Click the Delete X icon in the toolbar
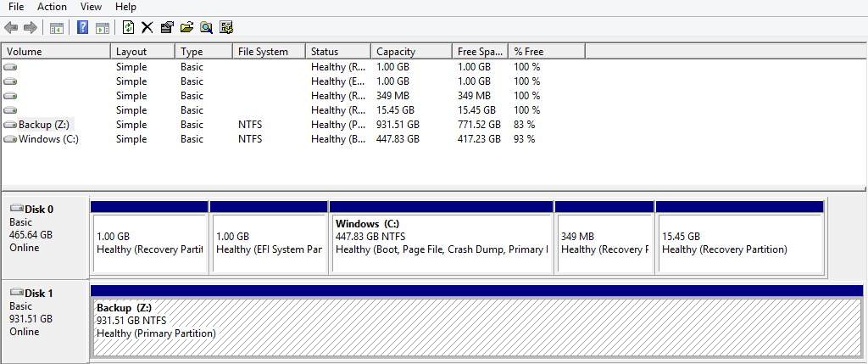 (147, 27)
